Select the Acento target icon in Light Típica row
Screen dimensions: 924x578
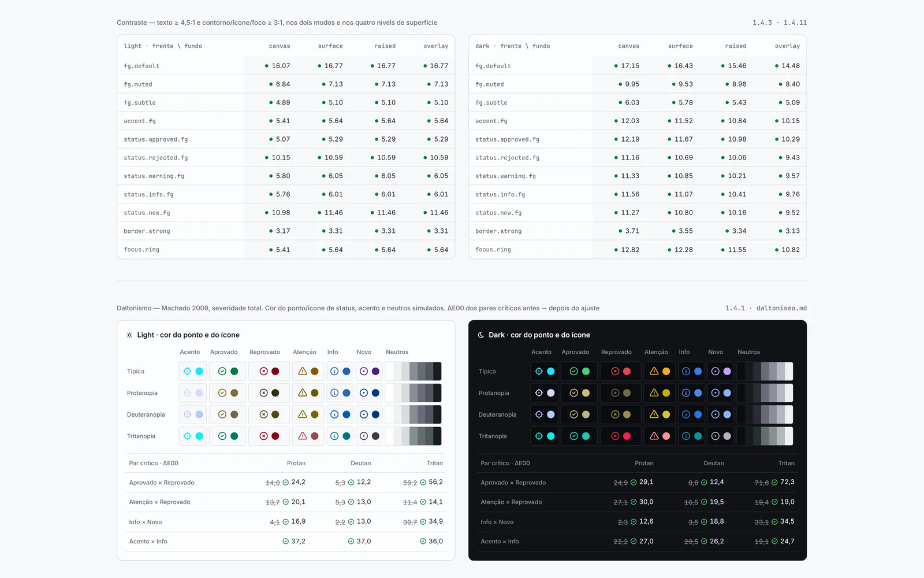[x=187, y=371]
